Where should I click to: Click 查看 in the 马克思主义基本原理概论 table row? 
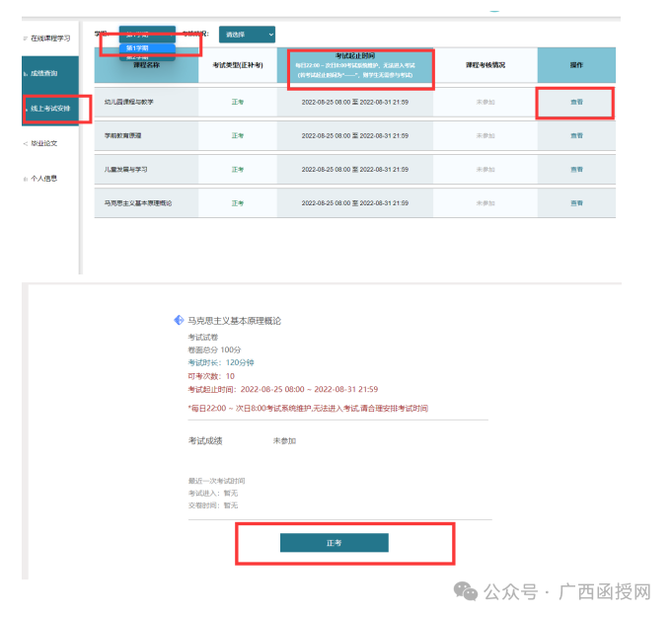coord(576,203)
